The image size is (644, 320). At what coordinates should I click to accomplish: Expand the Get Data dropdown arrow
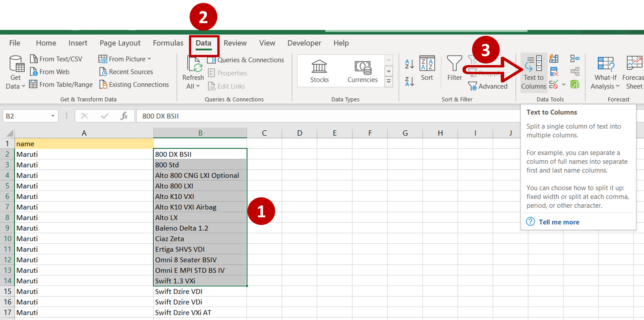(x=23, y=86)
